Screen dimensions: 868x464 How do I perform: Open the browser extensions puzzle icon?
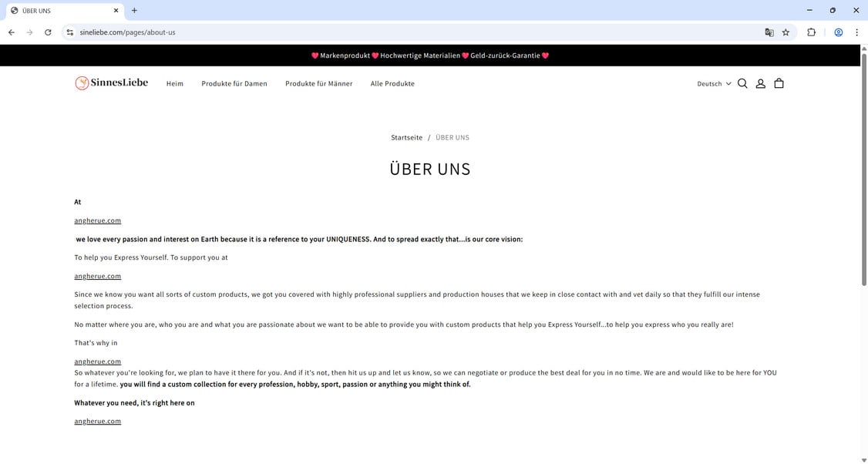[811, 32]
